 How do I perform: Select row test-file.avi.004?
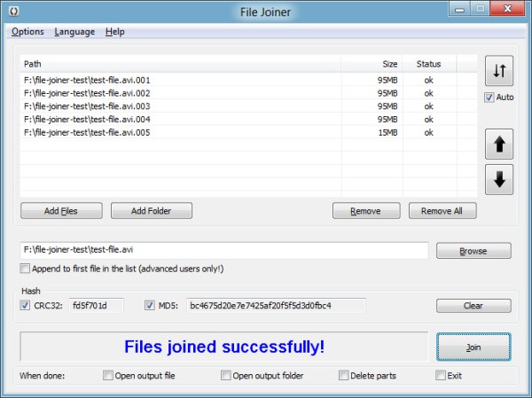[248, 119]
